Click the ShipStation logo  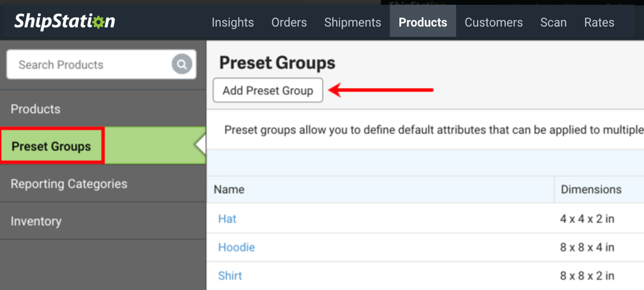click(x=65, y=22)
